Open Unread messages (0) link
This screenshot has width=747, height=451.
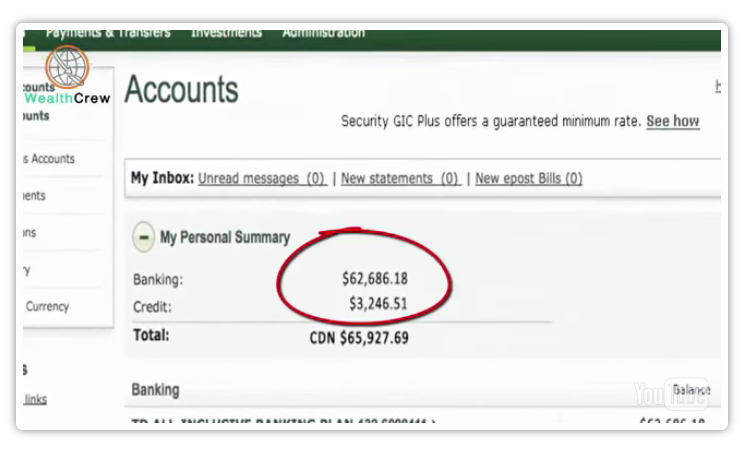262,179
